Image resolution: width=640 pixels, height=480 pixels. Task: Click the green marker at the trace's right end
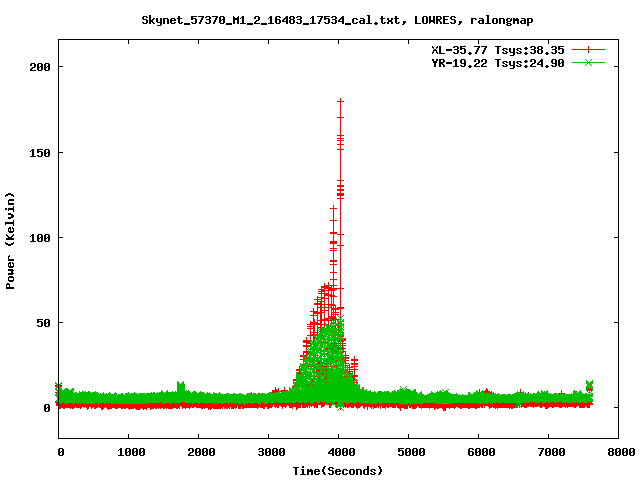pyautogui.click(x=589, y=384)
